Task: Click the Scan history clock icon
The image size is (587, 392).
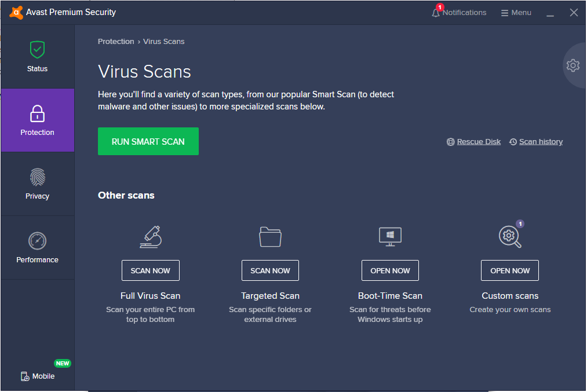Action: (513, 142)
